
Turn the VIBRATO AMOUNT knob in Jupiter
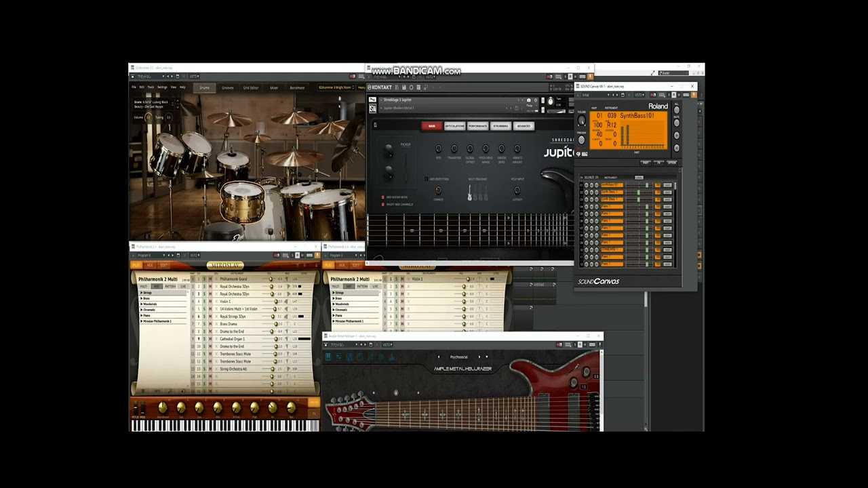[517, 148]
